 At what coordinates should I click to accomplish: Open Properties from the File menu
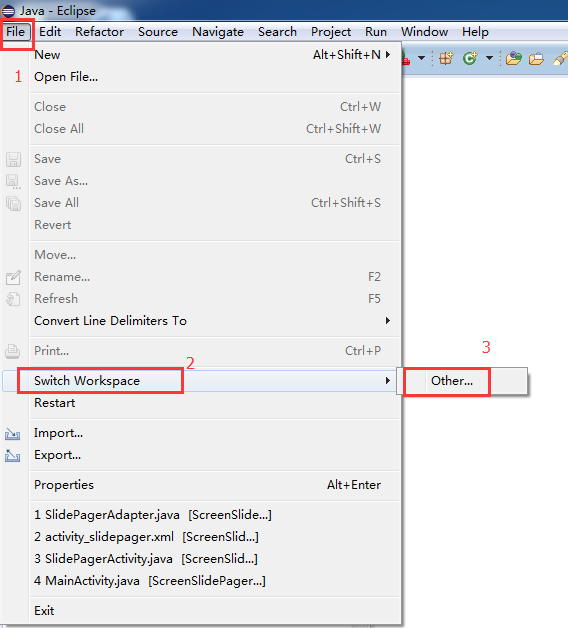215,485
